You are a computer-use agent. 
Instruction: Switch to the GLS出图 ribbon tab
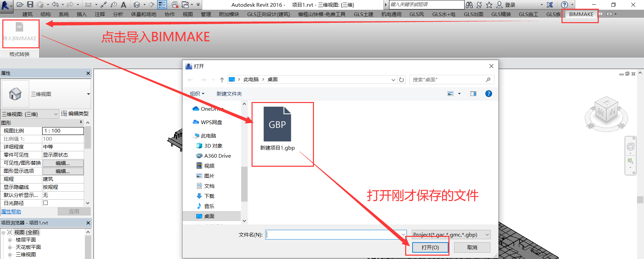(474, 14)
